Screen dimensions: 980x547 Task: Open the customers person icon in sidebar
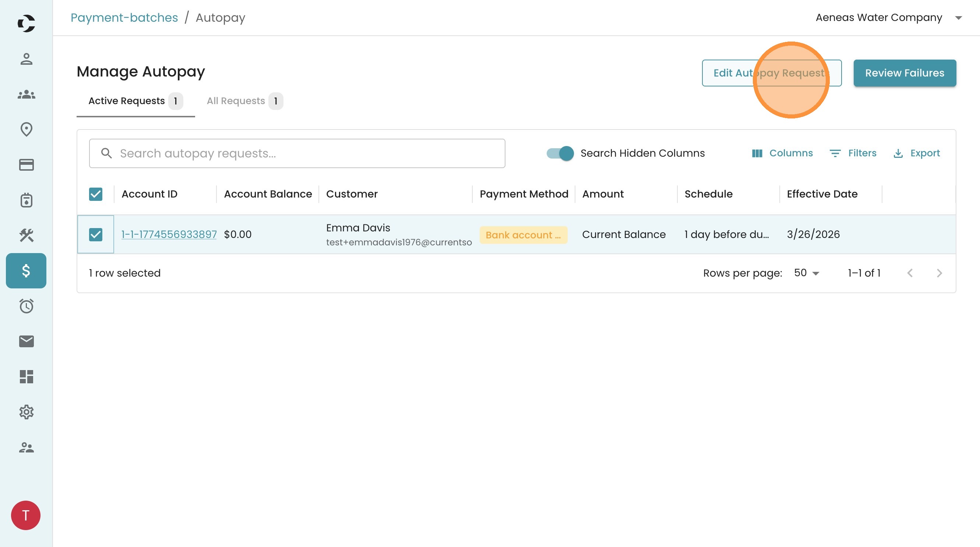pos(26,59)
